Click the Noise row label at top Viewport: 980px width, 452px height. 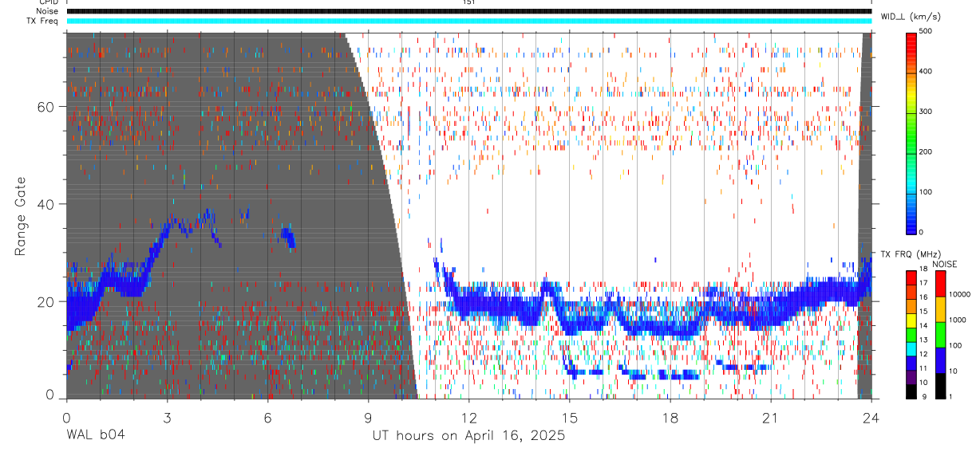tap(48, 11)
